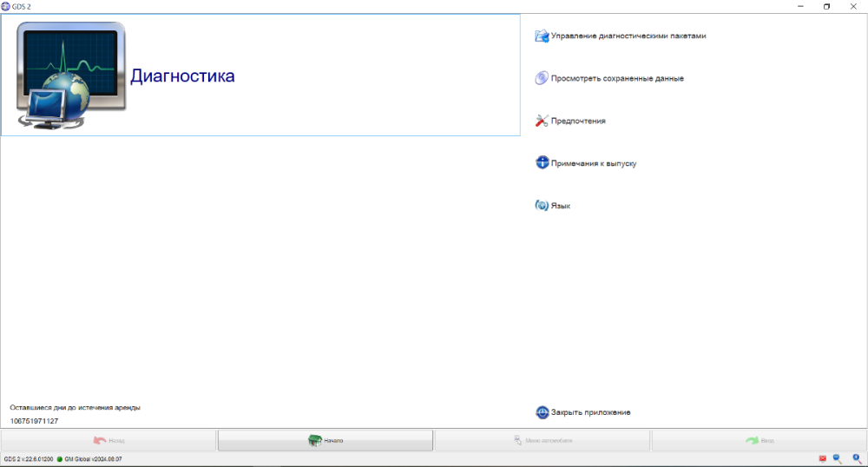Click the red mail icon in status bar

pos(823,458)
